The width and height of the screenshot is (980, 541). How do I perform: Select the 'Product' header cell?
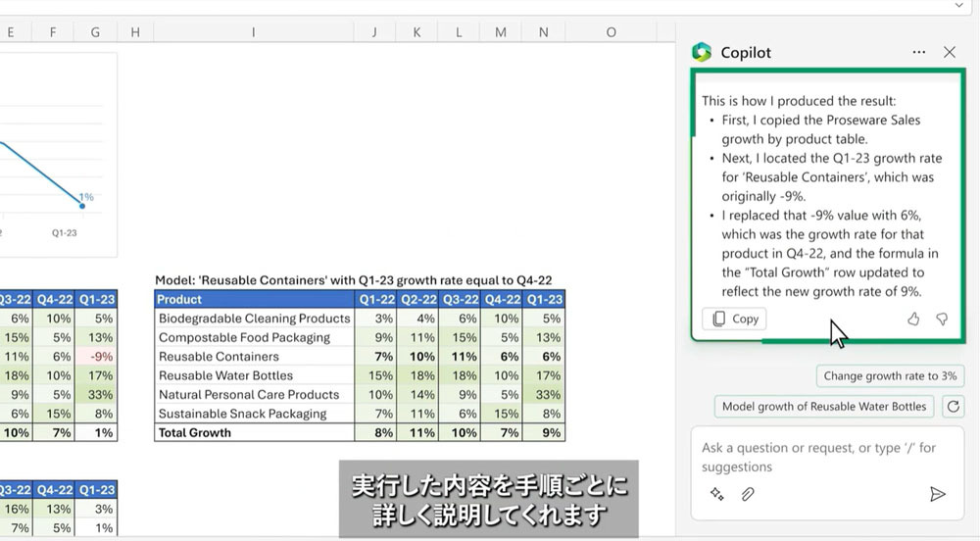tap(254, 299)
